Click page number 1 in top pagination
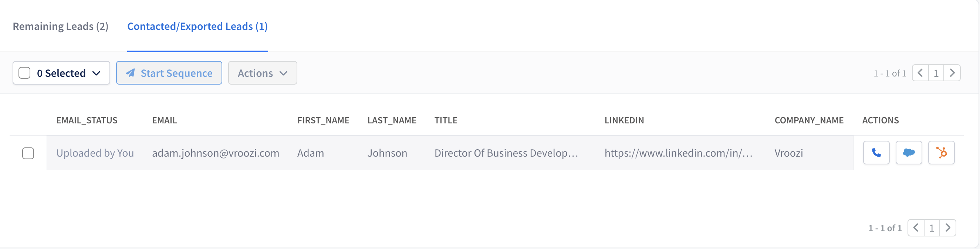 tap(936, 73)
